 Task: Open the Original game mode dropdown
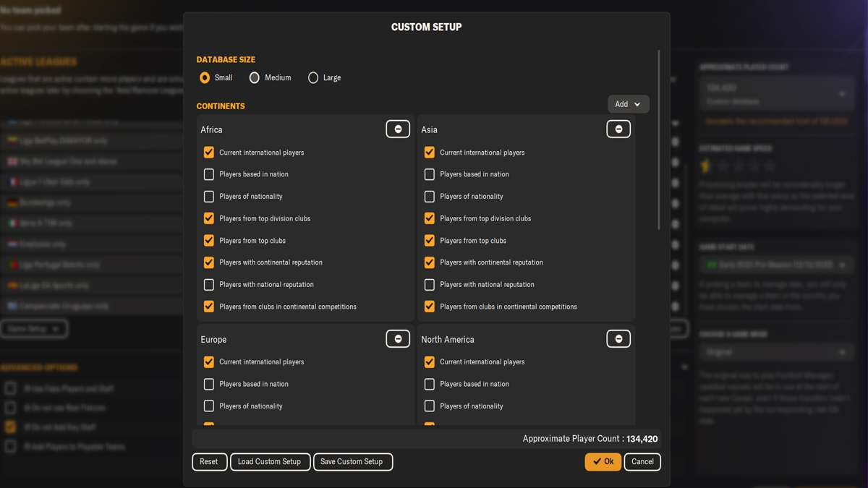coord(775,352)
